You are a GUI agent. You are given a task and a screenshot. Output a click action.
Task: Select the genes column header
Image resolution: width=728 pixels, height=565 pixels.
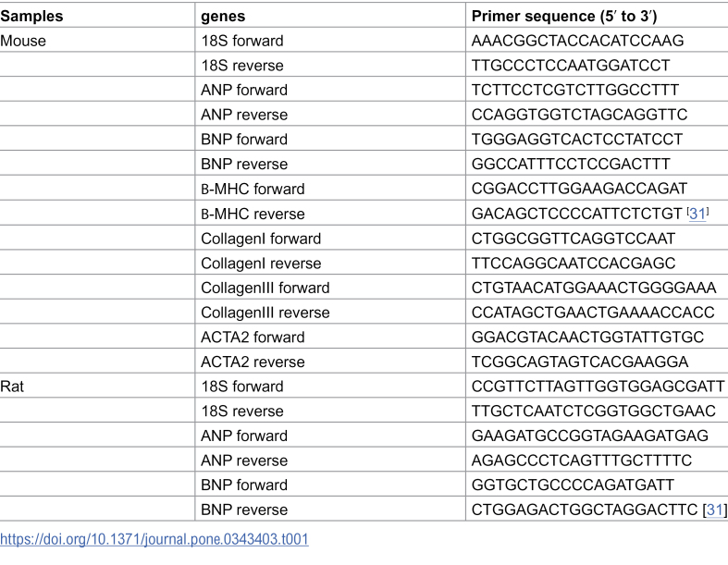click(223, 17)
